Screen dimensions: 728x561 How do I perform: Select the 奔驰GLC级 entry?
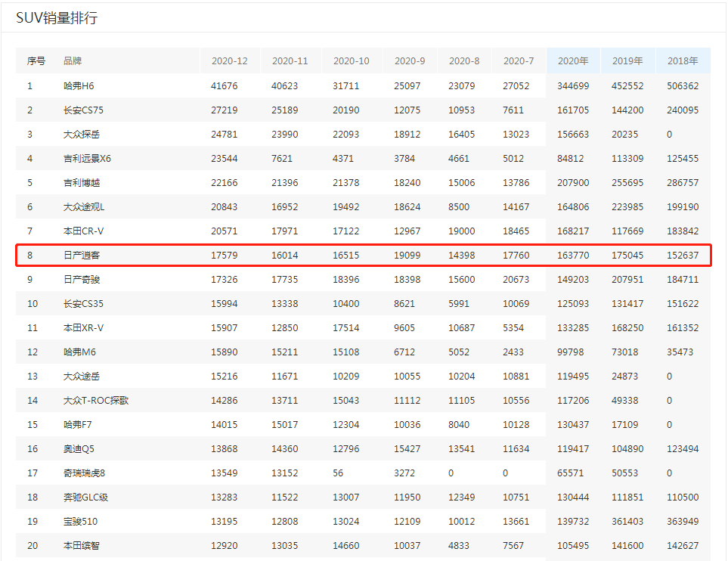pyautogui.click(x=85, y=497)
